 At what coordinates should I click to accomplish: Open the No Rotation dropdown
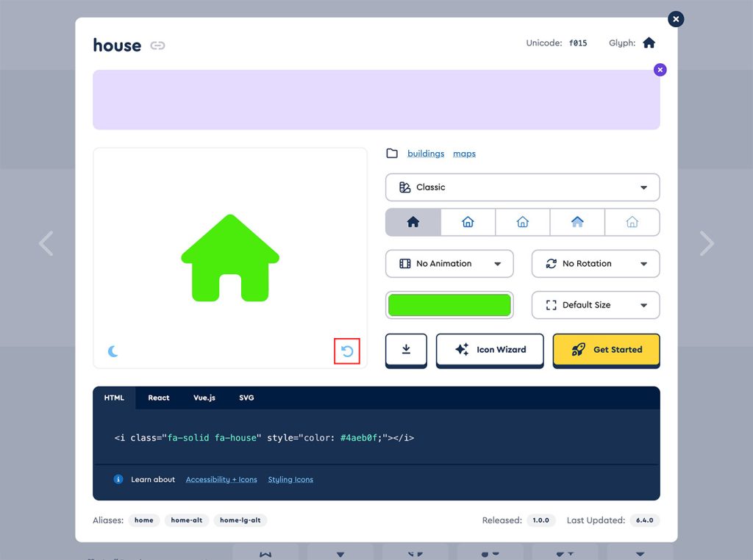click(595, 264)
